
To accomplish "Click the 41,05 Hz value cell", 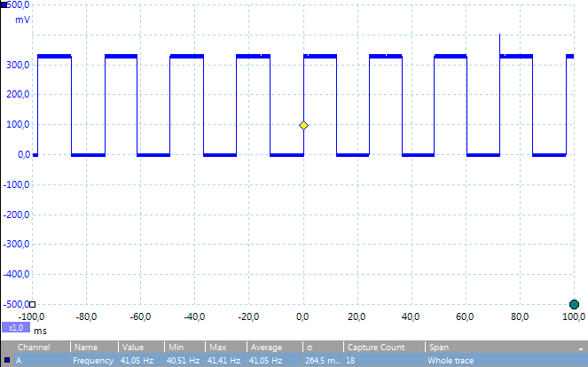I will click(x=137, y=360).
